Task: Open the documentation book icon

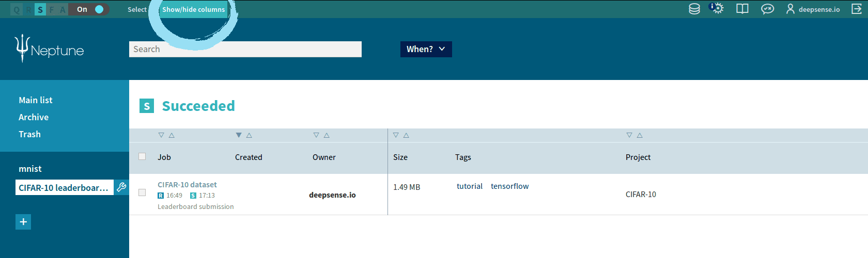Action: 742,9
